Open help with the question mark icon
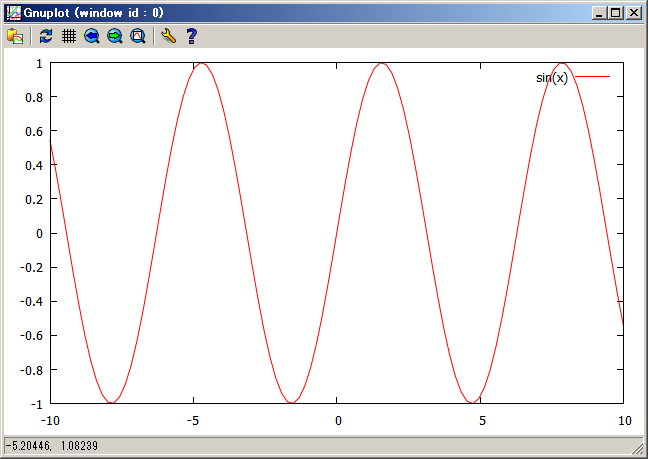 pyautogui.click(x=191, y=36)
